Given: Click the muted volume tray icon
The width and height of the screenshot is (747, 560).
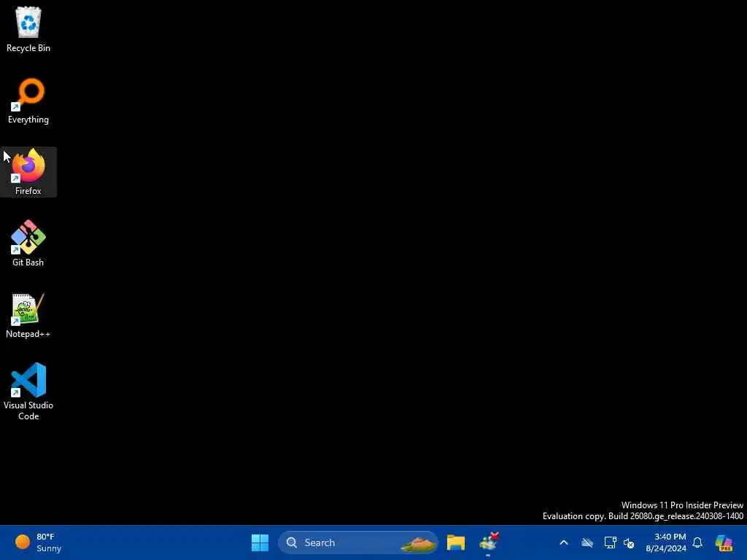Looking at the screenshot, I should click(629, 542).
